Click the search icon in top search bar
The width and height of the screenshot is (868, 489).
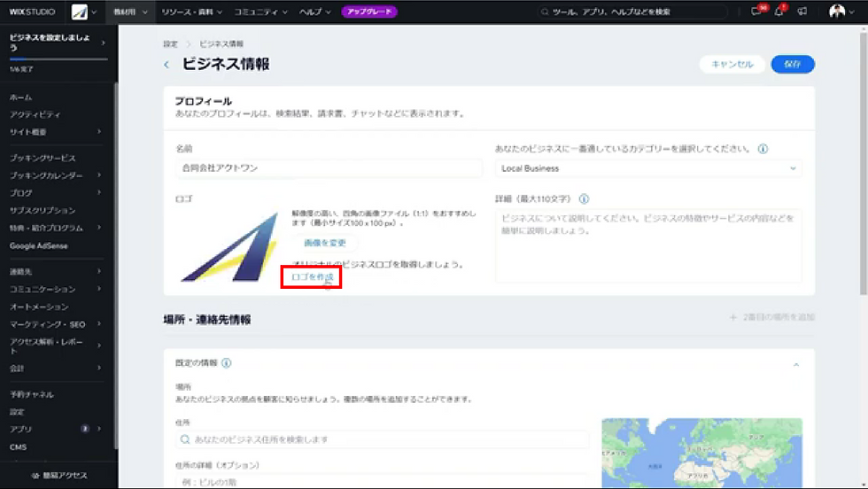tap(545, 12)
